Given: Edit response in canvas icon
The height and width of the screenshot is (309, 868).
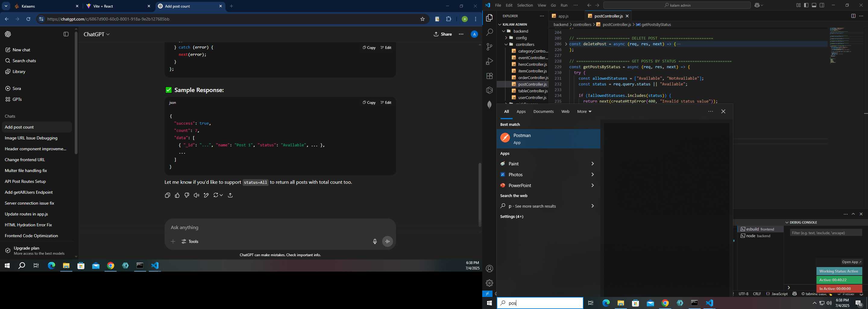Looking at the screenshot, I should coord(206,195).
